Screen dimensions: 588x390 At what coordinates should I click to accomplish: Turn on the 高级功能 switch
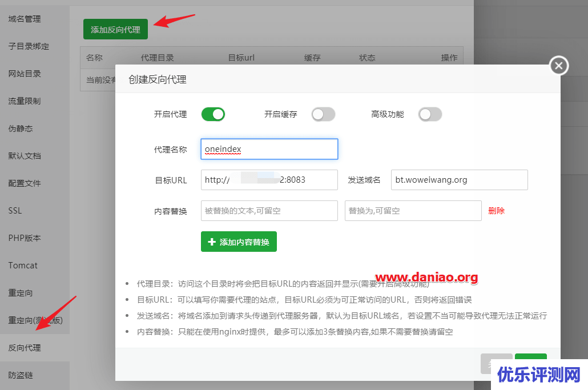[x=430, y=114]
